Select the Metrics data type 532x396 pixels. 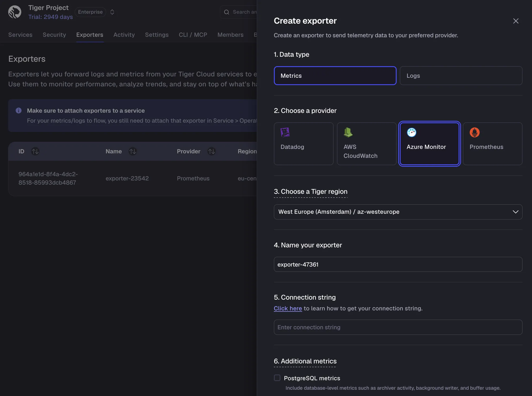tap(335, 76)
